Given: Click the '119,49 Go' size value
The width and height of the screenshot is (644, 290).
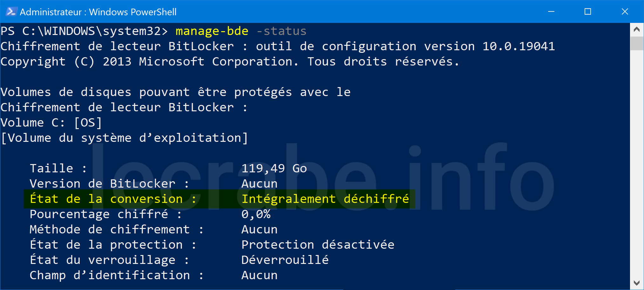Looking at the screenshot, I should [274, 169].
